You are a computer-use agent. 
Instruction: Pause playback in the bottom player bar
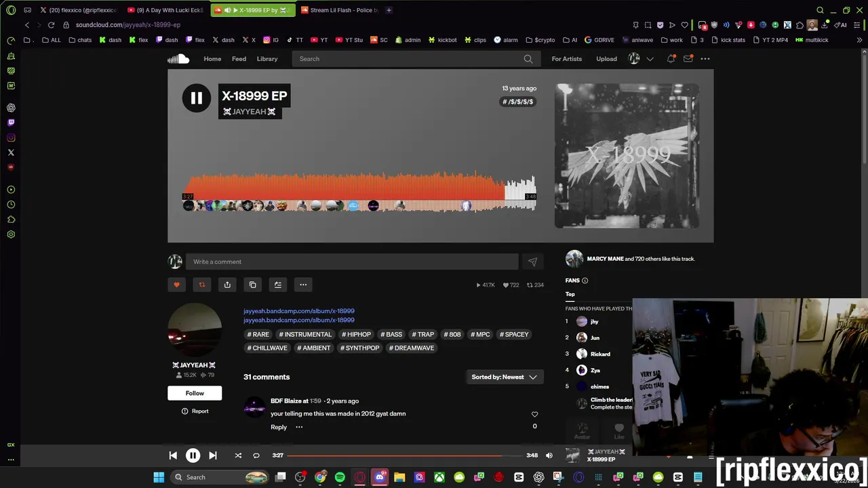point(193,455)
